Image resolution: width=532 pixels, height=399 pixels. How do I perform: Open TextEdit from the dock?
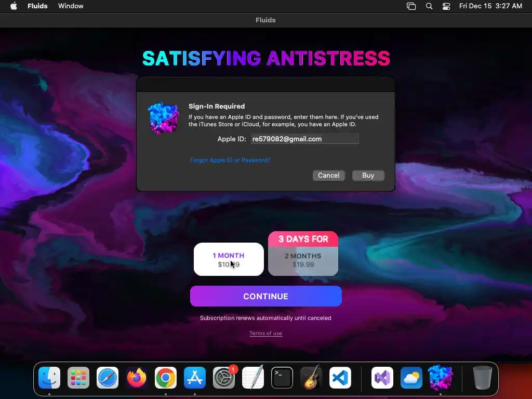tap(253, 378)
